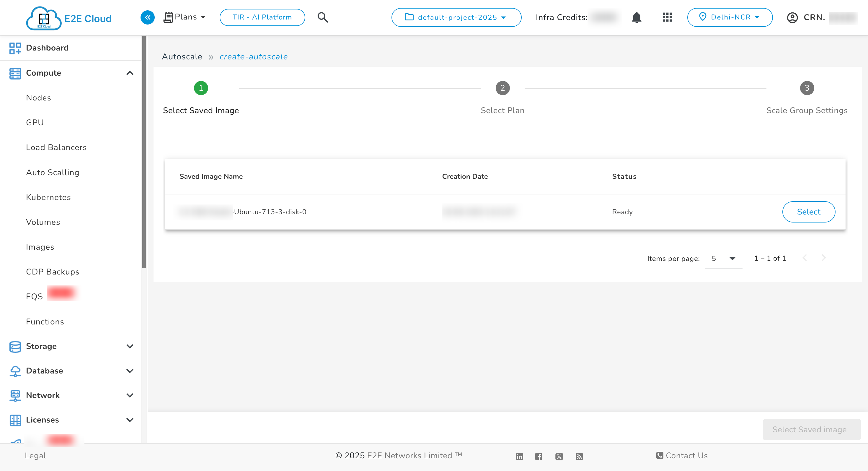
Task: Collapse the sidebar with double-arrow icon
Action: (x=147, y=17)
